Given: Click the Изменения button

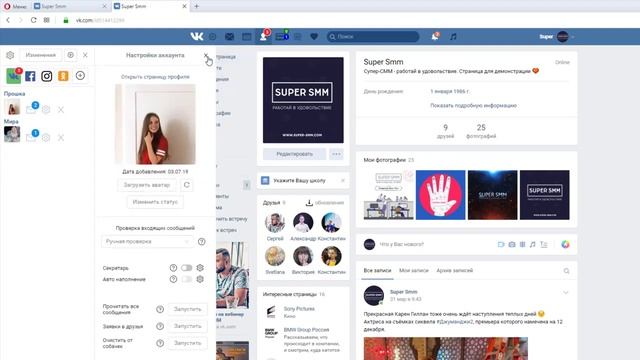Looking at the screenshot, I should pyautogui.click(x=40, y=55).
